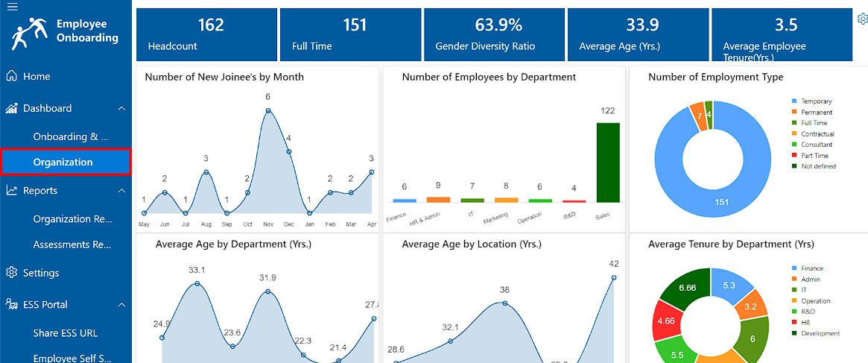Click the November data point showing 6
The image size is (868, 363).
click(268, 110)
